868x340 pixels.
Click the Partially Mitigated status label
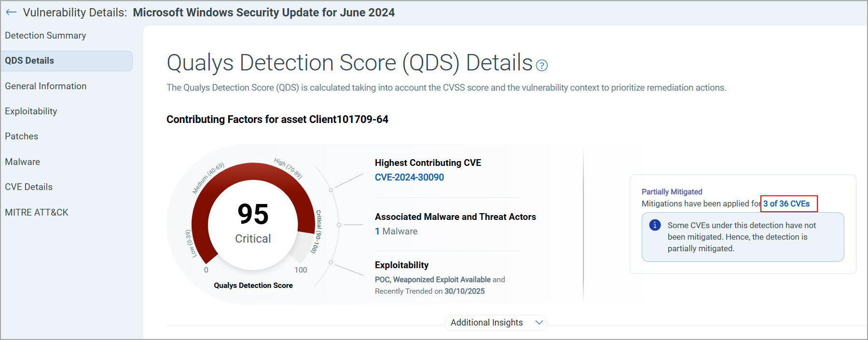click(x=672, y=192)
